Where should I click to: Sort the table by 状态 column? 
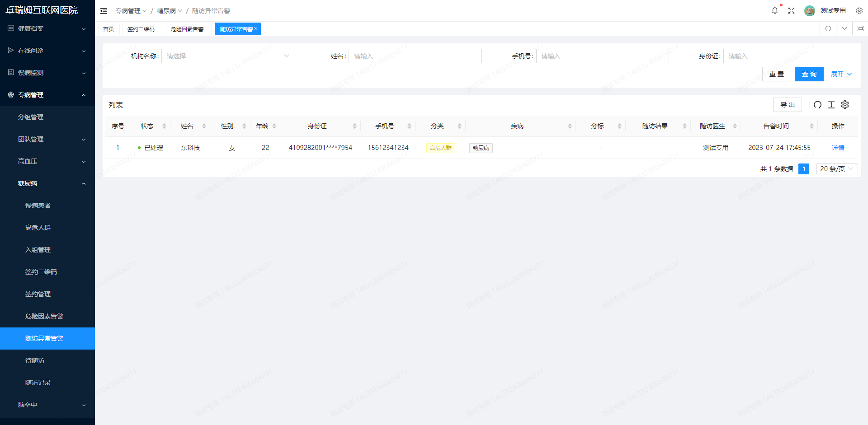pos(164,126)
